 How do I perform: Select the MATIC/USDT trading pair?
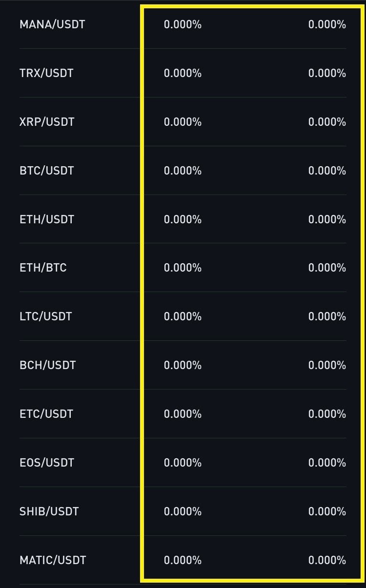(53, 560)
